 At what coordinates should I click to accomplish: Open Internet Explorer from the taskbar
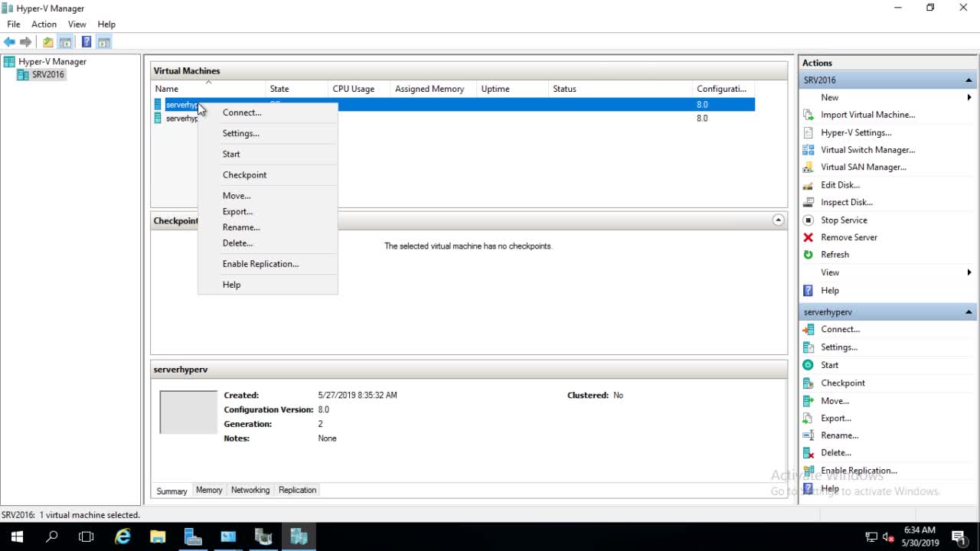pyautogui.click(x=122, y=536)
